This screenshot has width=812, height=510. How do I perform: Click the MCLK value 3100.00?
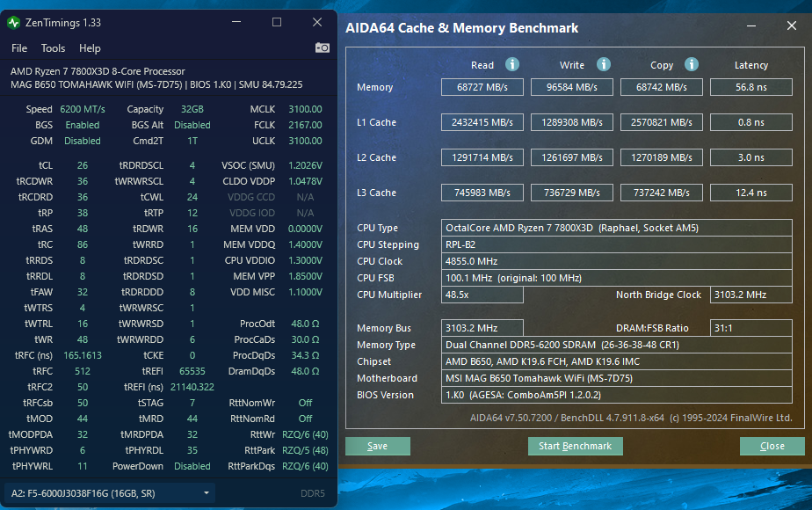(305, 109)
